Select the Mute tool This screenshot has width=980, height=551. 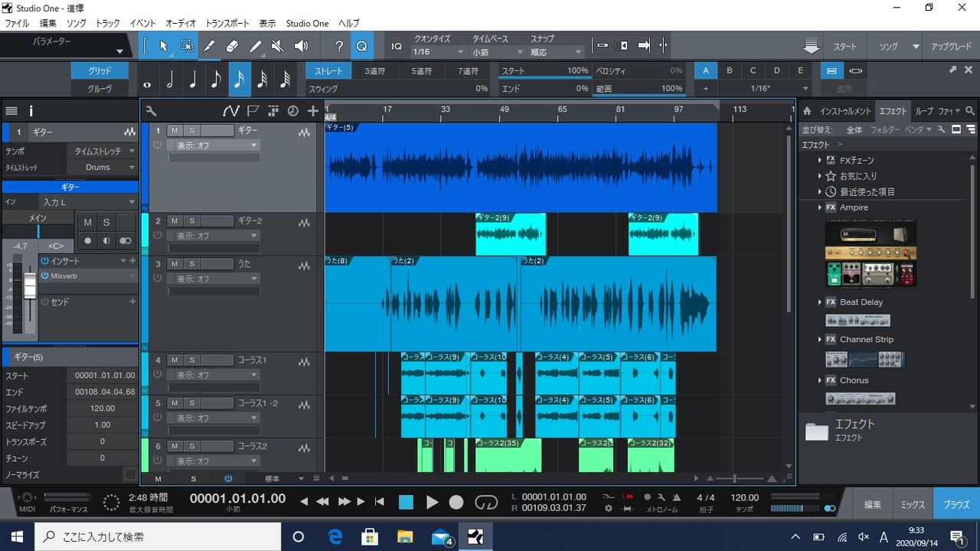click(x=278, y=46)
